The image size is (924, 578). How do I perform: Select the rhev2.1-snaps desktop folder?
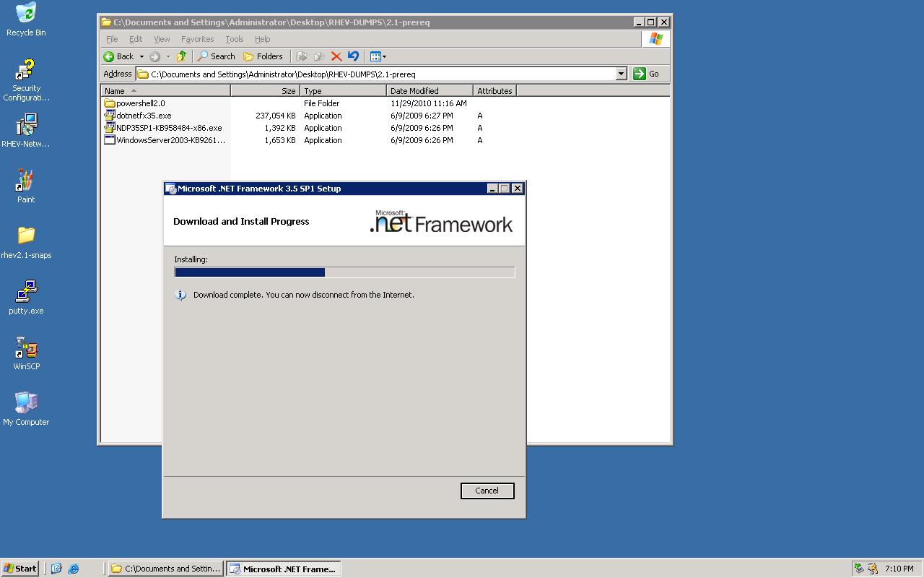point(26,242)
